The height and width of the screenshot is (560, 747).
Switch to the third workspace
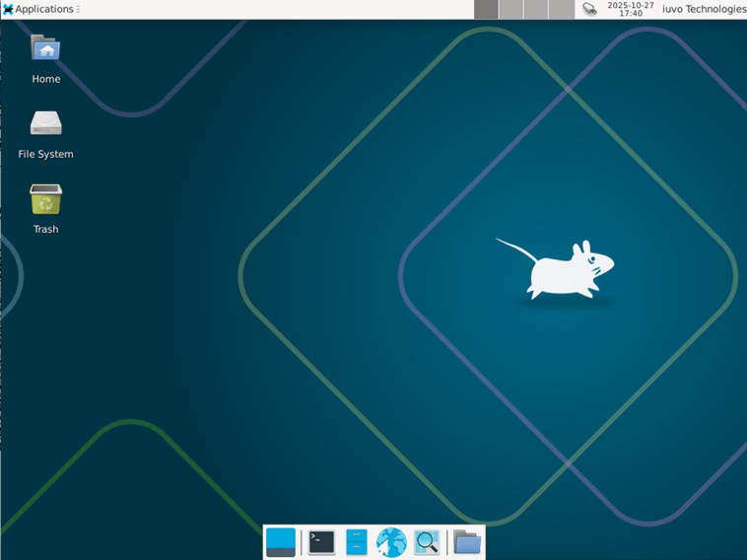pyautogui.click(x=535, y=9)
